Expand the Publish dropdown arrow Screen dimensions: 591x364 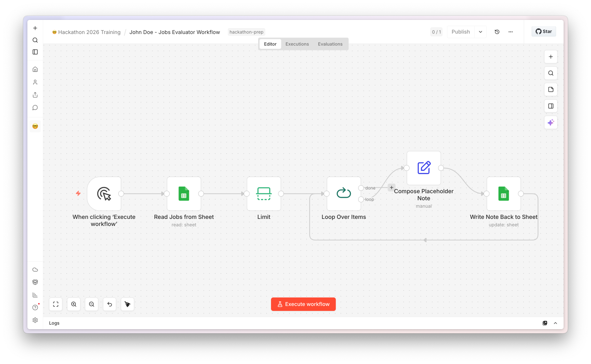[481, 32]
